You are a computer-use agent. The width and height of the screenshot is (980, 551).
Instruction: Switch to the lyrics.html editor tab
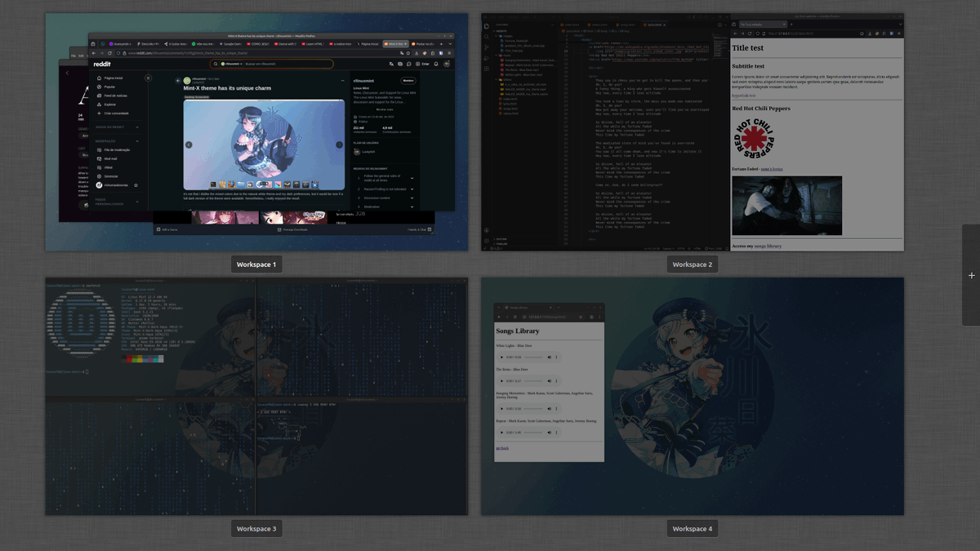tap(653, 24)
